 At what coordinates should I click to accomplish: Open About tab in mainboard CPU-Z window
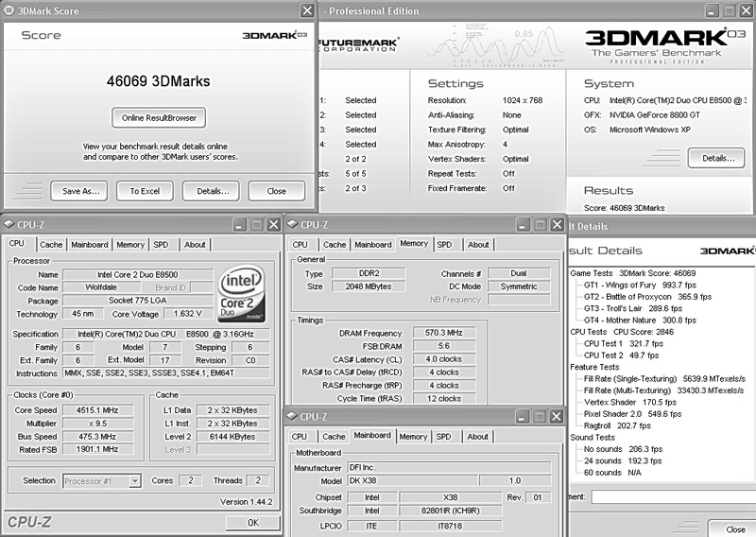point(478,437)
